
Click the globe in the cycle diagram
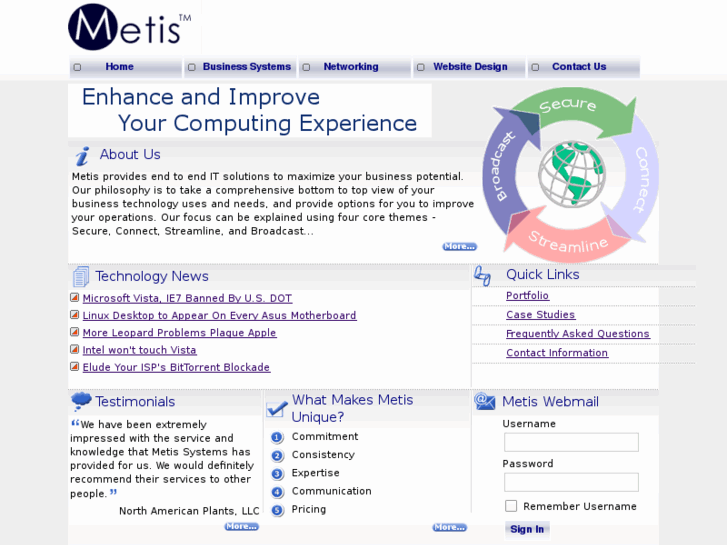pyautogui.click(x=572, y=174)
